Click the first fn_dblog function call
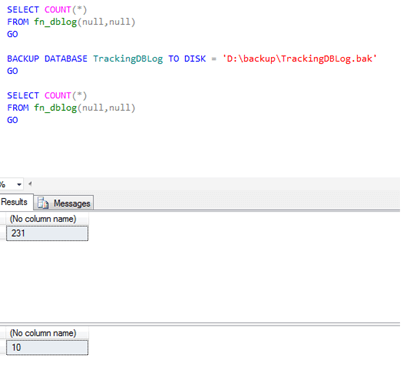This screenshot has height=365, width=406. (x=85, y=22)
